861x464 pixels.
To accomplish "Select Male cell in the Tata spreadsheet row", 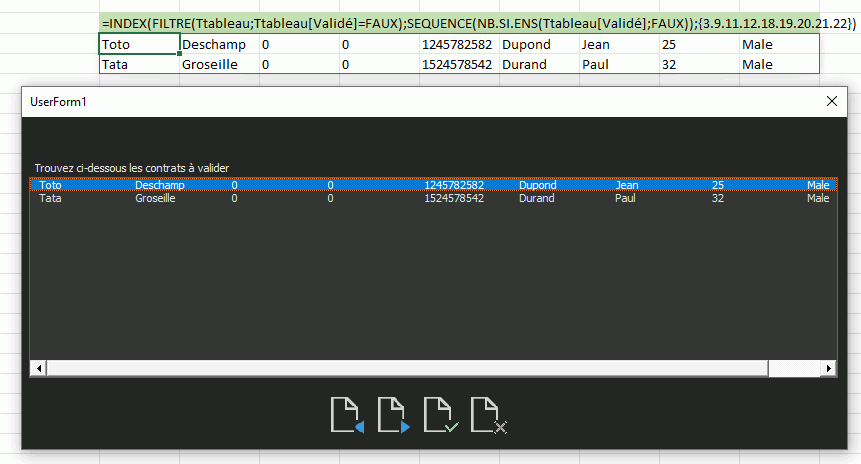I will click(x=780, y=64).
